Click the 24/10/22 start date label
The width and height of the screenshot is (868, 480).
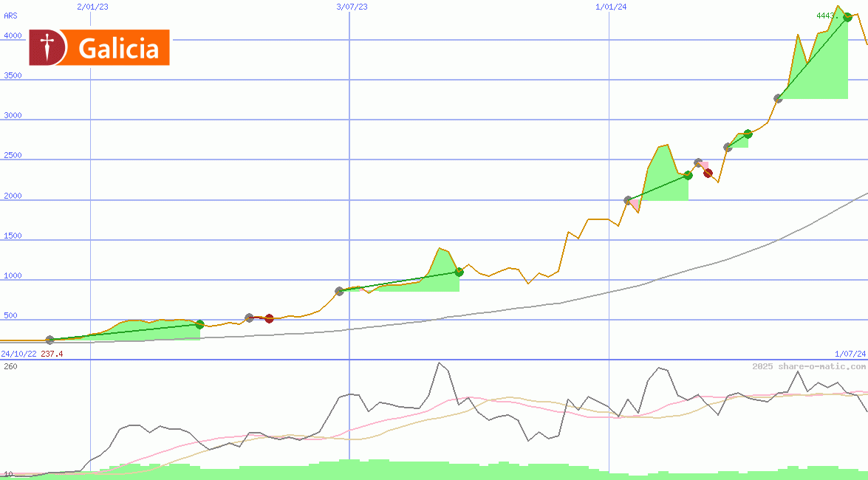(18, 354)
